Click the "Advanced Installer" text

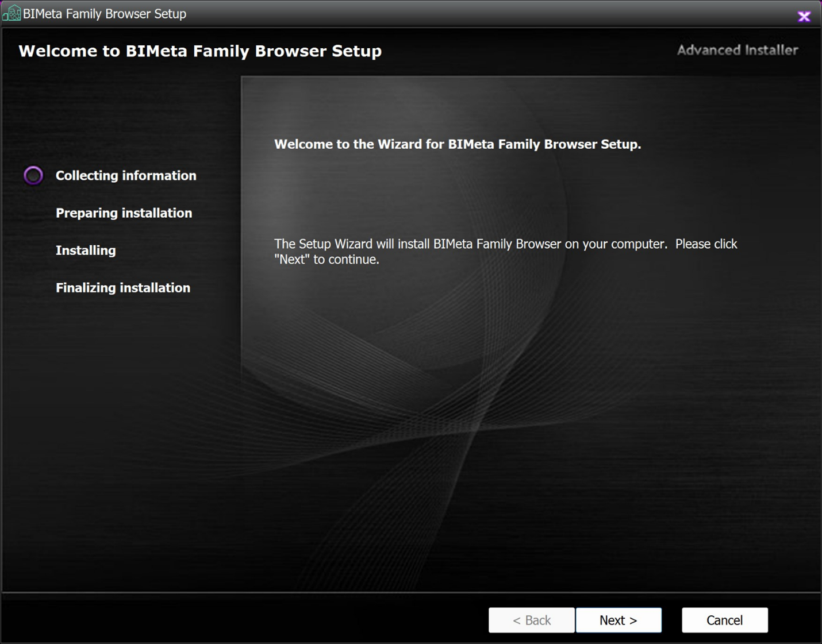738,50
